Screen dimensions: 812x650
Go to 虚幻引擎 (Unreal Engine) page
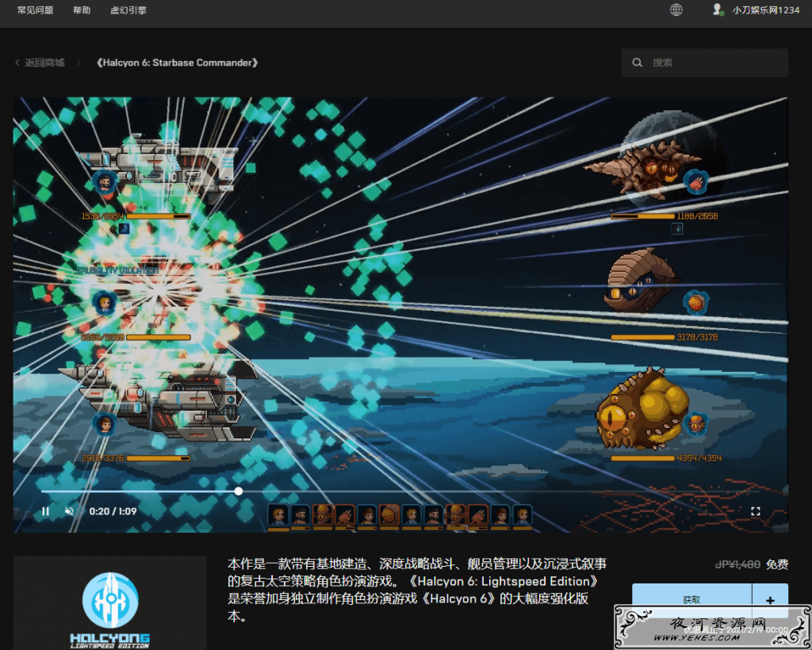coord(128,10)
